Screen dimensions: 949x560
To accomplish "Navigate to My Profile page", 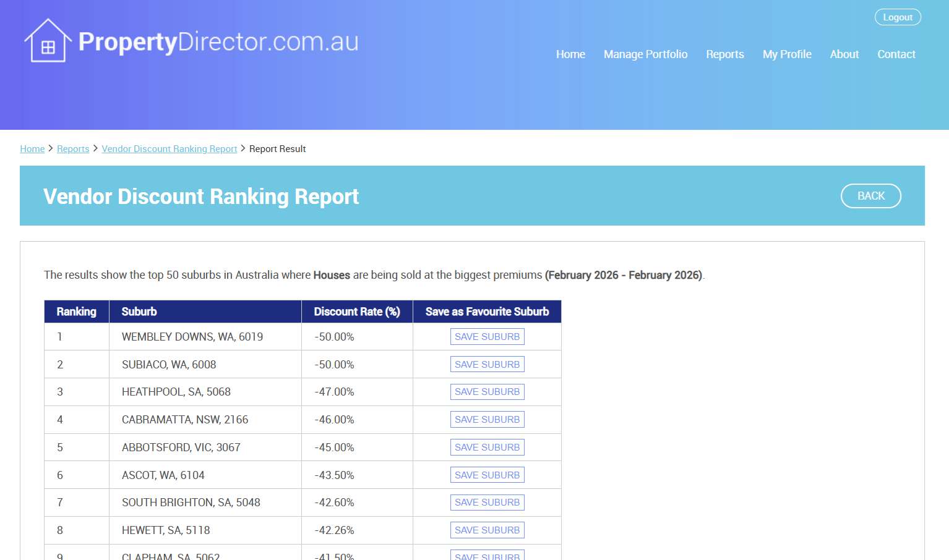I will [x=786, y=54].
